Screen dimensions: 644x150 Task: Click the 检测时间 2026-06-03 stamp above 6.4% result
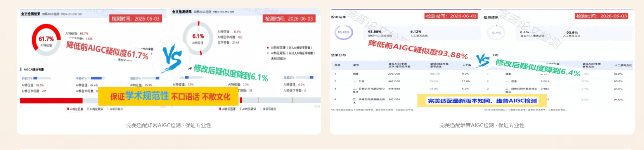tap(601, 16)
